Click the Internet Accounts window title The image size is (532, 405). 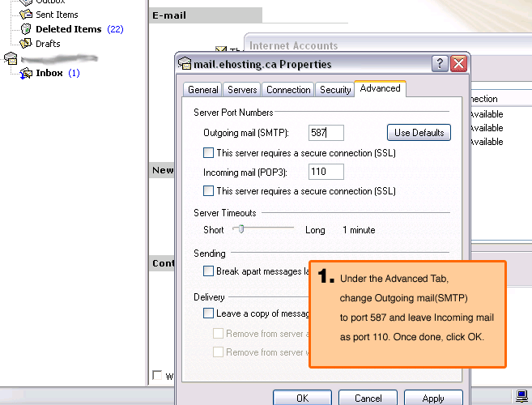click(x=293, y=45)
